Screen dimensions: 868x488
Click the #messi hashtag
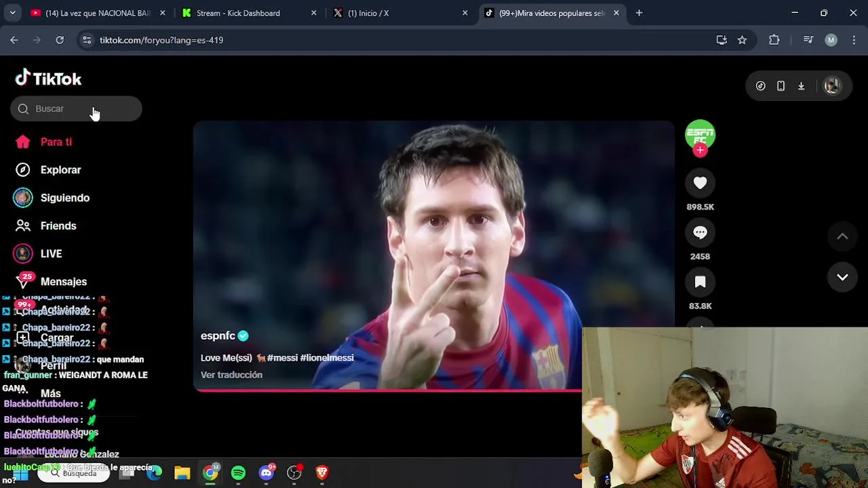click(x=282, y=357)
